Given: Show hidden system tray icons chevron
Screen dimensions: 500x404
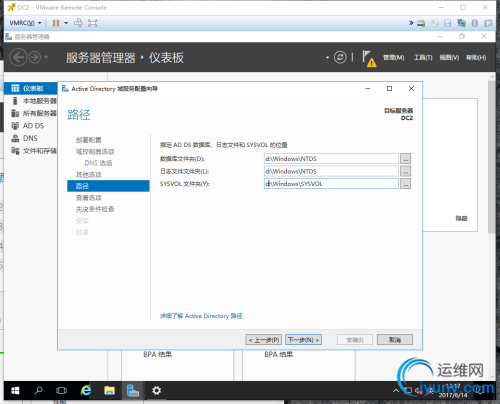Looking at the screenshot, I should 396,390.
